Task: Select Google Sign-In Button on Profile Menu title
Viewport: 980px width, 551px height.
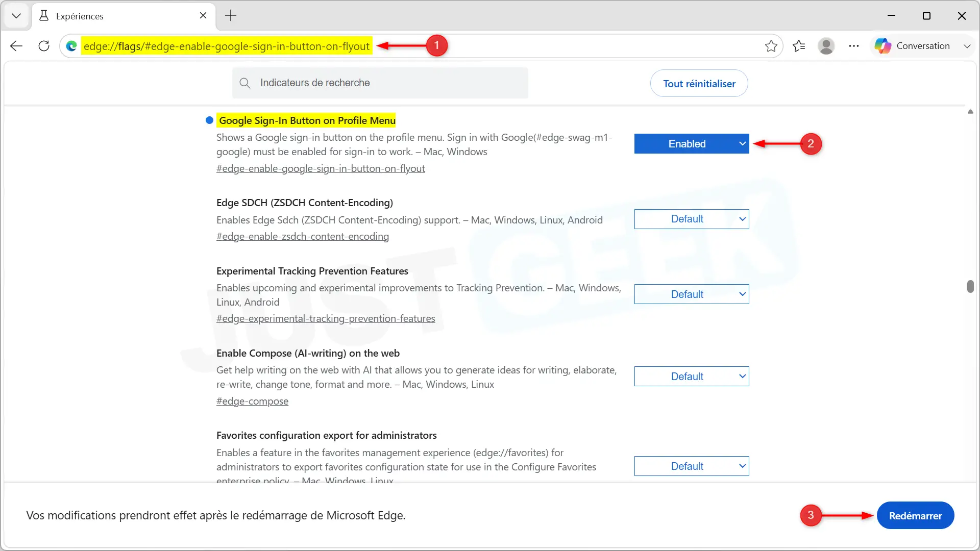Action: click(x=307, y=120)
